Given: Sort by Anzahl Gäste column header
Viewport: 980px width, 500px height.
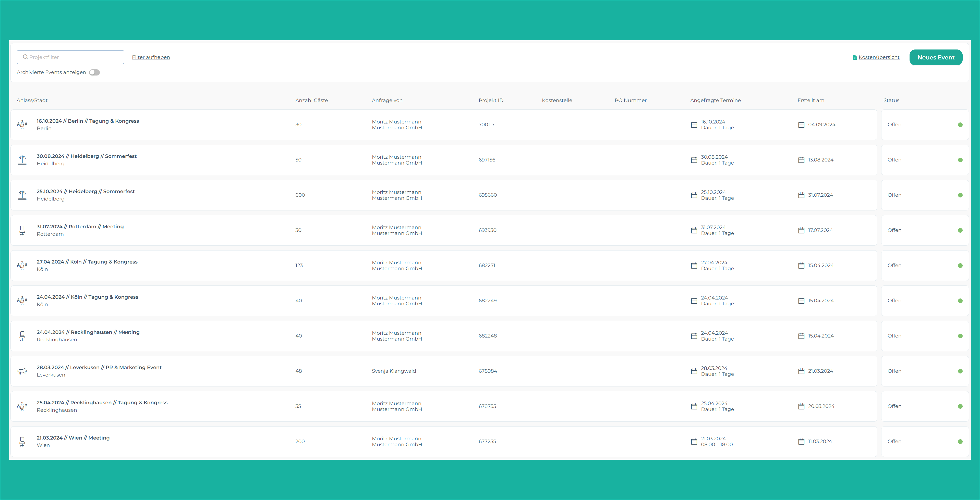Looking at the screenshot, I should (x=311, y=100).
